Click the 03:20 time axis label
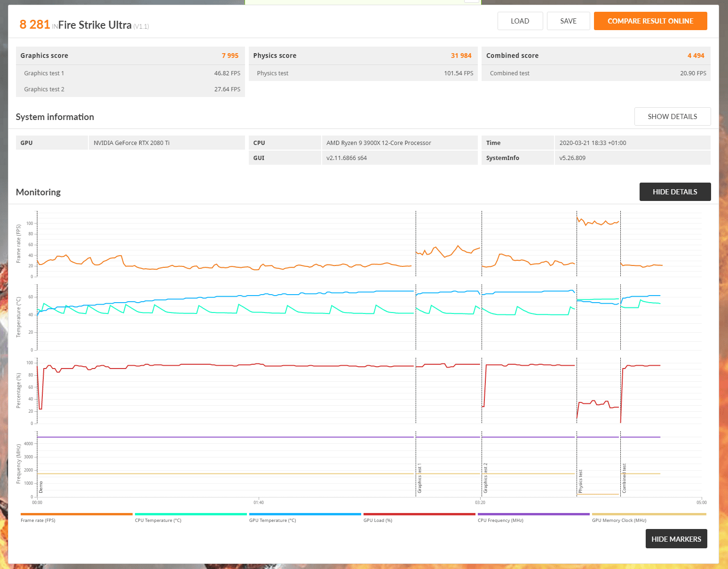728x569 pixels. pos(480,503)
